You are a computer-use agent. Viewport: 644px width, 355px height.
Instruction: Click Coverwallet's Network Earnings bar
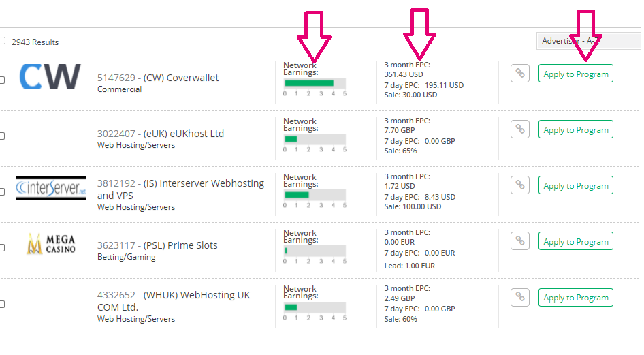tap(315, 83)
